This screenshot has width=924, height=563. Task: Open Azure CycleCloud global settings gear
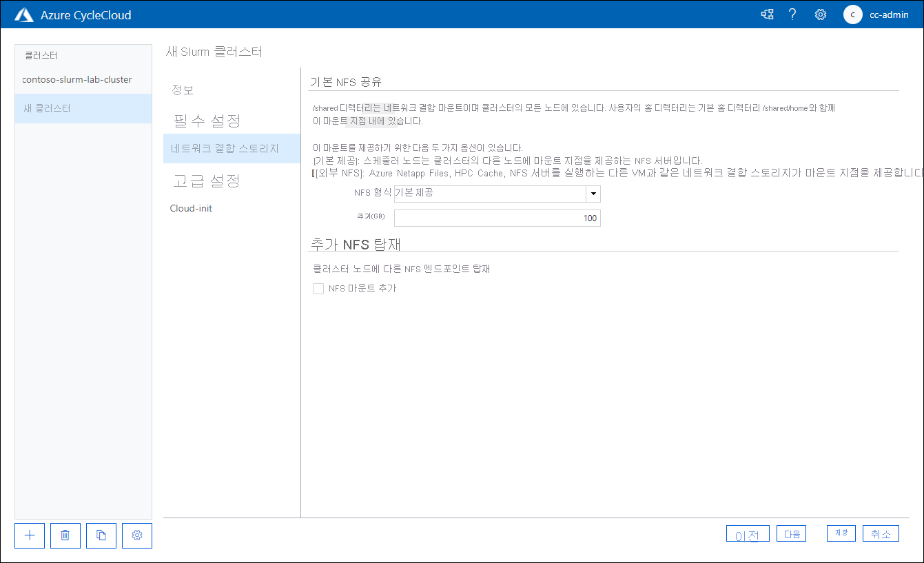[820, 14]
